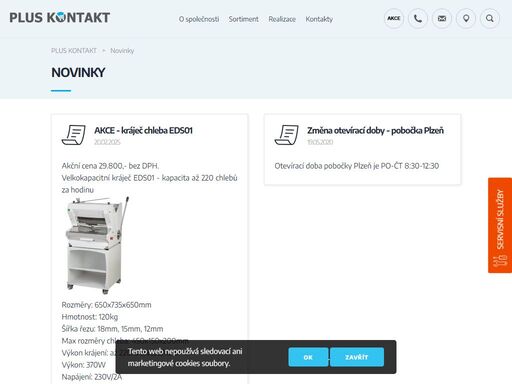Screen dimensions: 512x384
Task: Go to Realizace menu item
Action: coord(282,19)
